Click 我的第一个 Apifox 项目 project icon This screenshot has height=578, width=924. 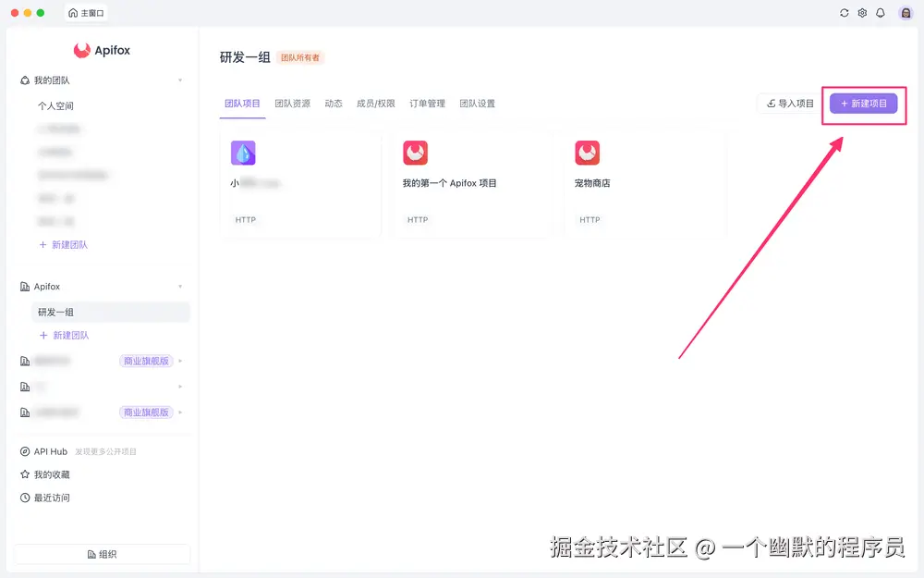click(x=416, y=153)
